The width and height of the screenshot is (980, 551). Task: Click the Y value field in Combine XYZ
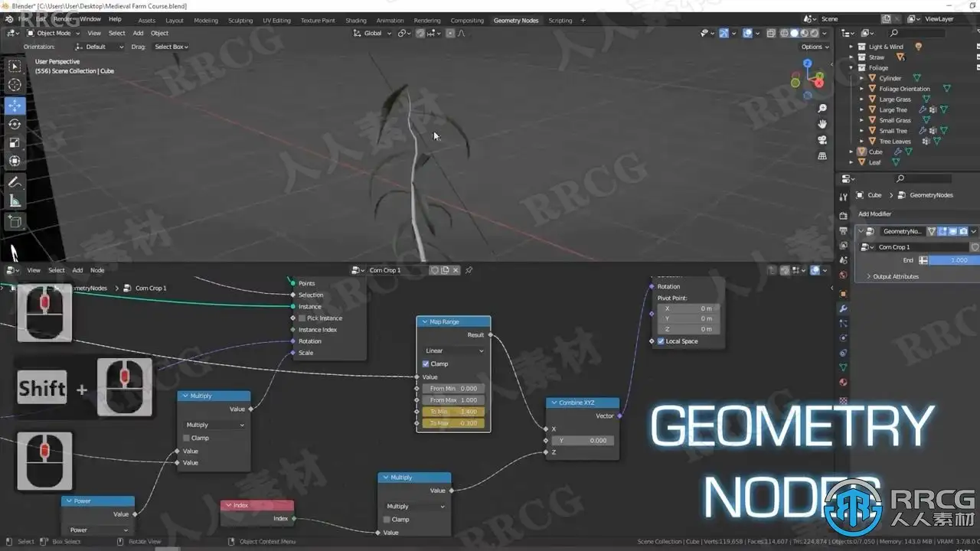tap(583, 440)
